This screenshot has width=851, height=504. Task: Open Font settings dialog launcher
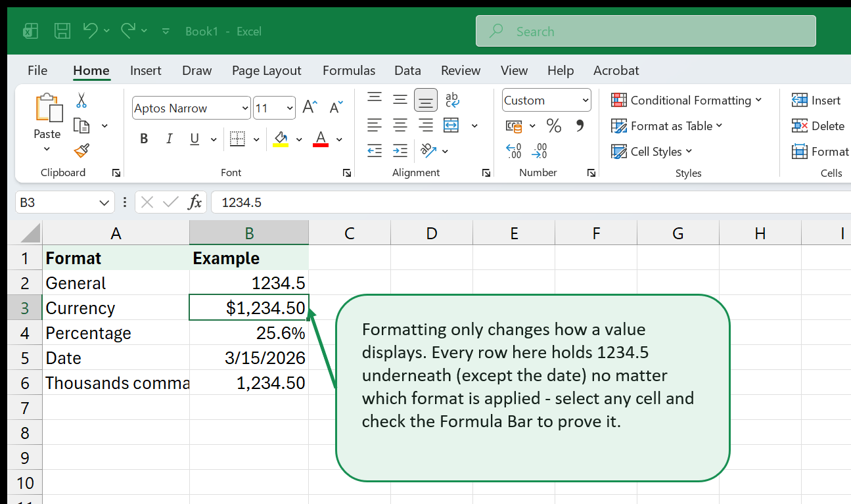[x=346, y=173]
